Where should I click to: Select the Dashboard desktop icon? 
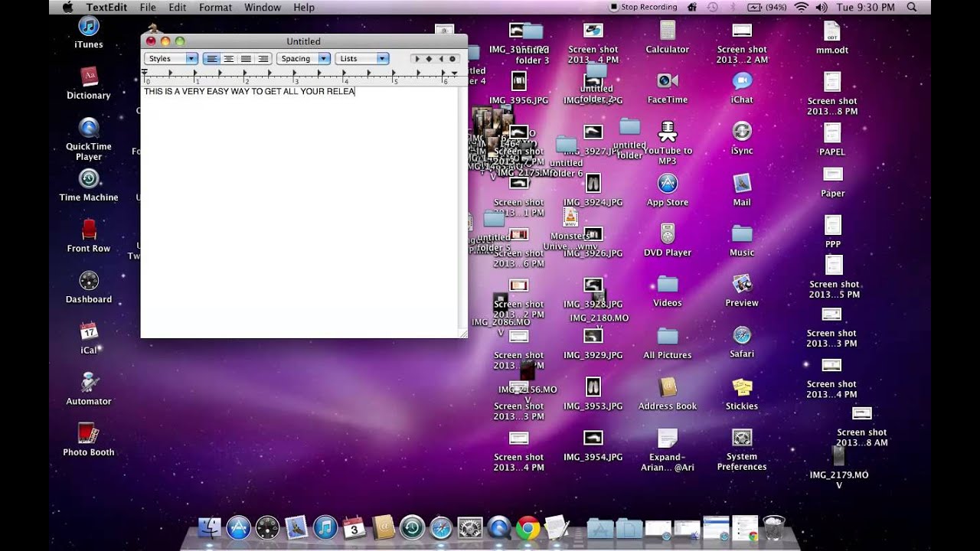(x=89, y=287)
